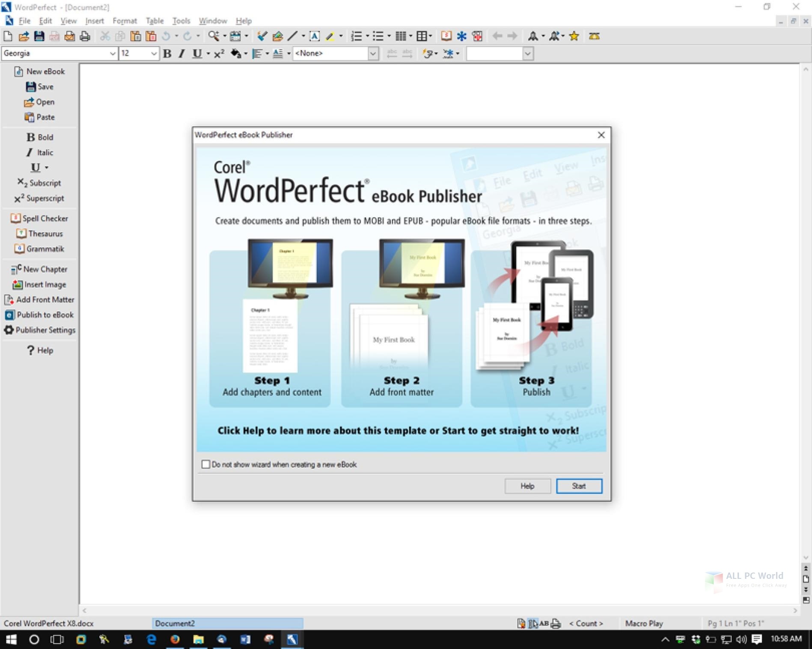Click the Help button in the dialog

[527, 486]
